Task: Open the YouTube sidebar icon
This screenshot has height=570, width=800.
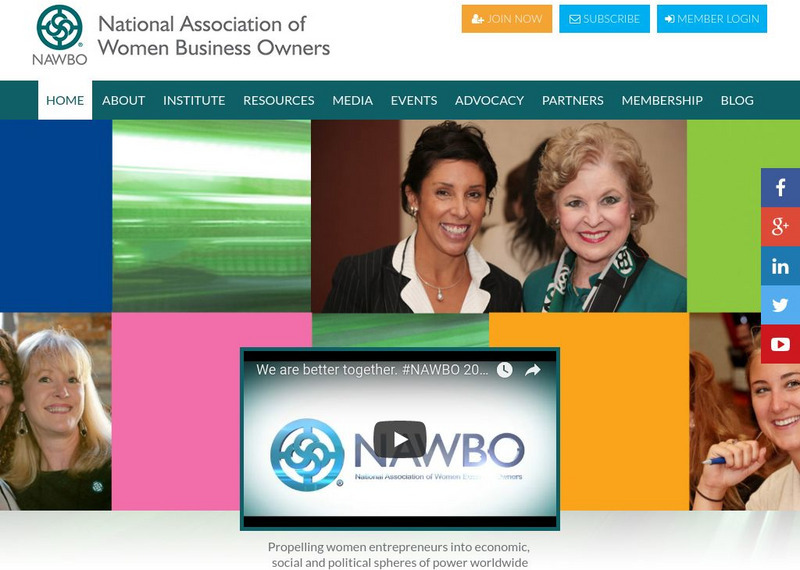Action: [780, 344]
